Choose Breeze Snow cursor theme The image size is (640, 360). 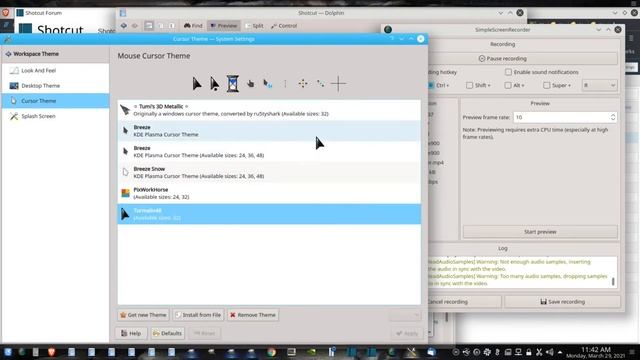(269, 173)
